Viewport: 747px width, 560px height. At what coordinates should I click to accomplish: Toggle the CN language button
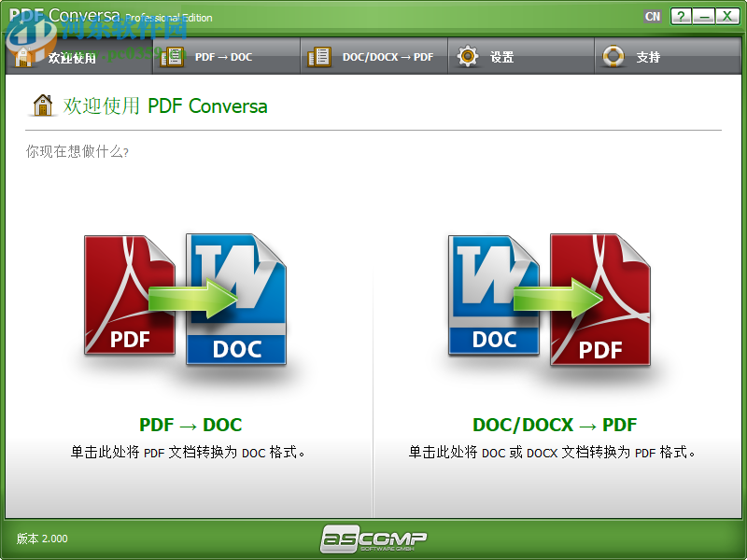coord(653,16)
